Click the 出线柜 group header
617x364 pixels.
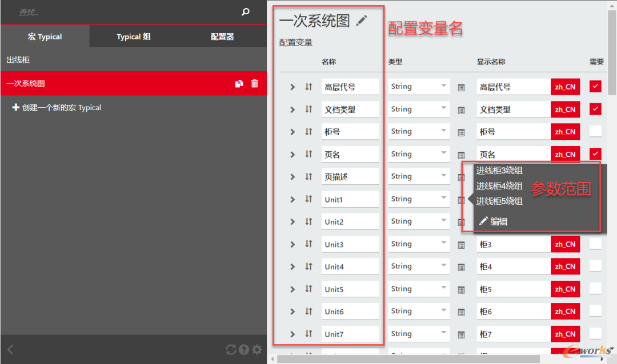134,60
